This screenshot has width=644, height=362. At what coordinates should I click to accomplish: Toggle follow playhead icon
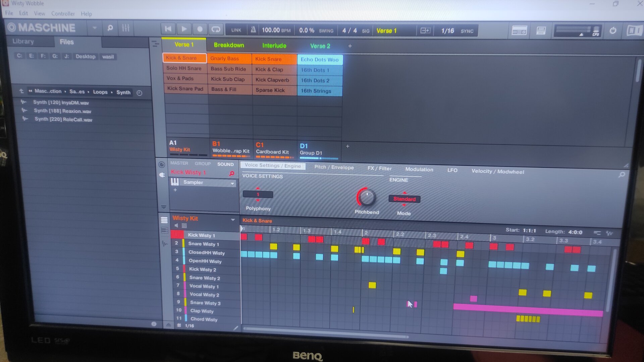tap(425, 31)
